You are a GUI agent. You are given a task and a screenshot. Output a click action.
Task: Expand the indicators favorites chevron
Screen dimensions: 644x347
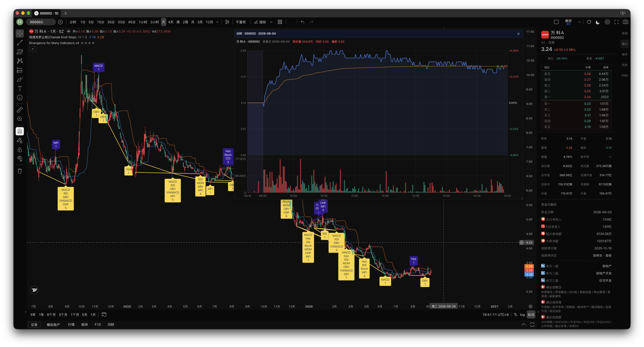tap(271, 22)
